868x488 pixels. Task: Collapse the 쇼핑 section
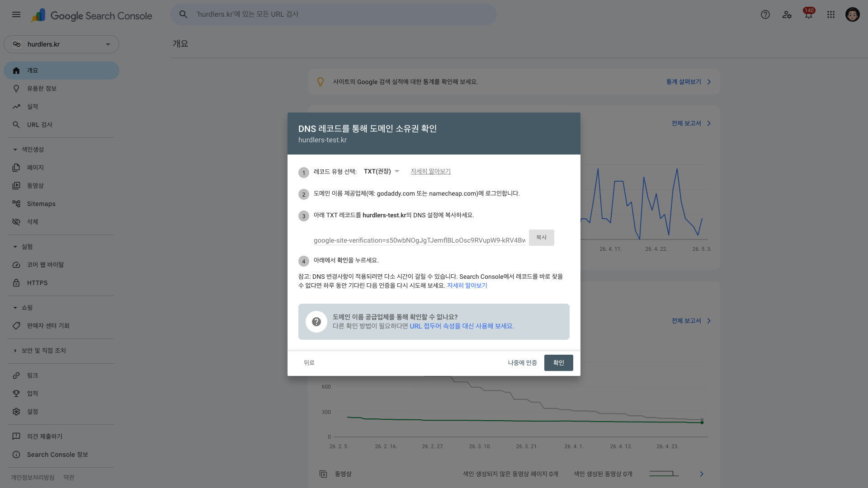(15, 308)
